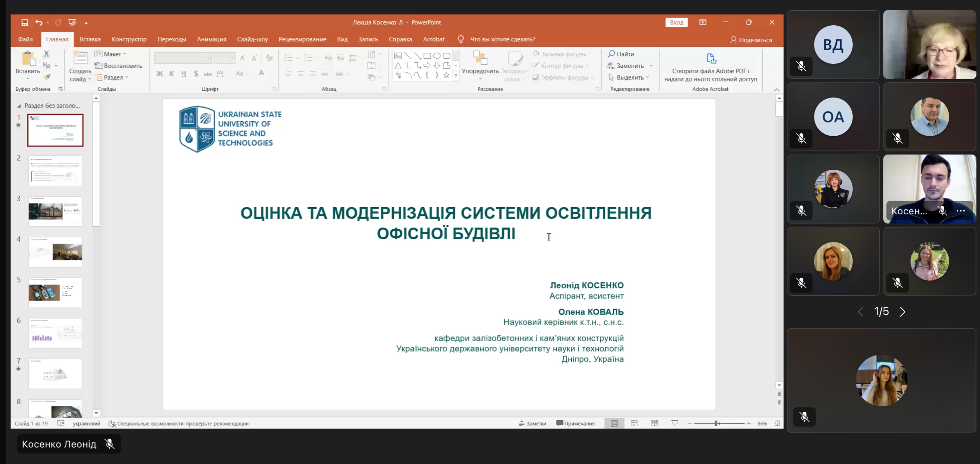Collapse the Раздел без заголовка section
The height and width of the screenshot is (464, 980).
pyautogui.click(x=19, y=106)
